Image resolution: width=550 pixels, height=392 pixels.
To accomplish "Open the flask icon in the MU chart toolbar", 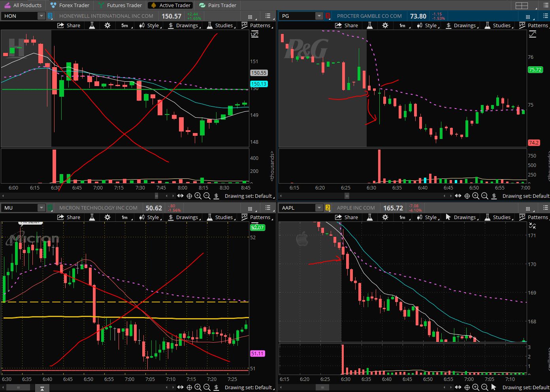I will tap(92, 217).
